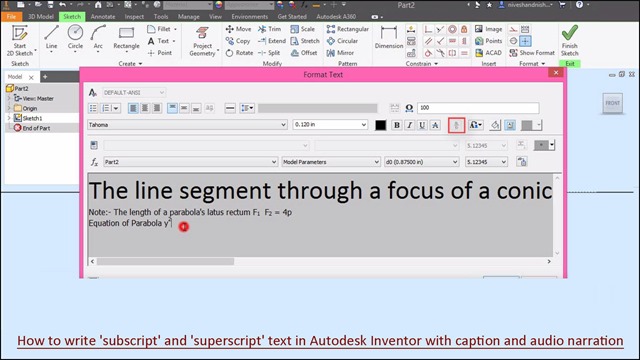Screen dimensions: 640x360
Task: Toggle left text justification
Action: pyautogui.click(x=133, y=108)
